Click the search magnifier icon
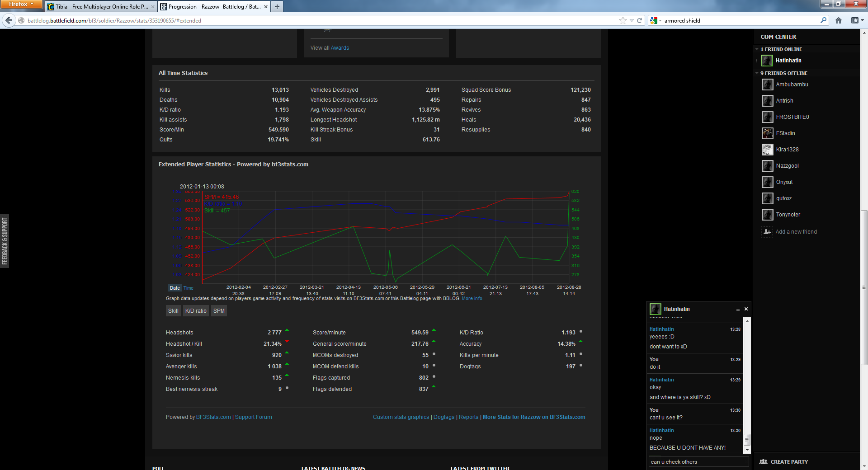This screenshot has height=470, width=868. 823,20
